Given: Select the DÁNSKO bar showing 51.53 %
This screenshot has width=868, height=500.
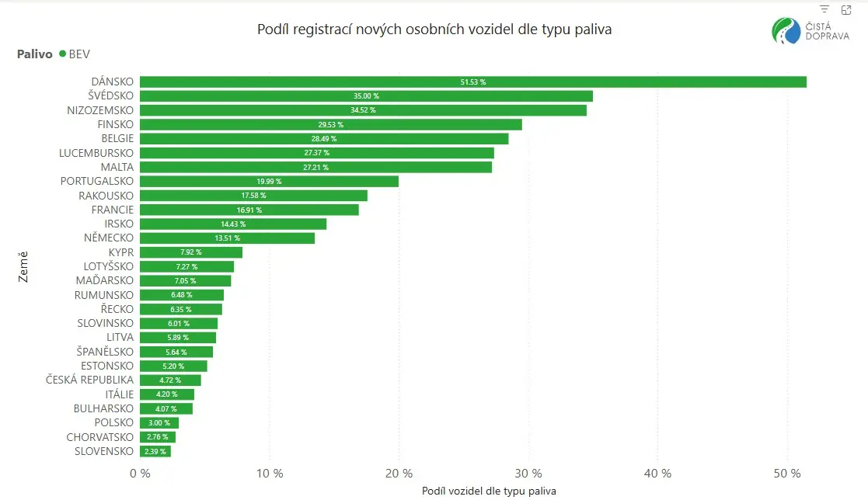Looking at the screenshot, I should click(x=473, y=82).
